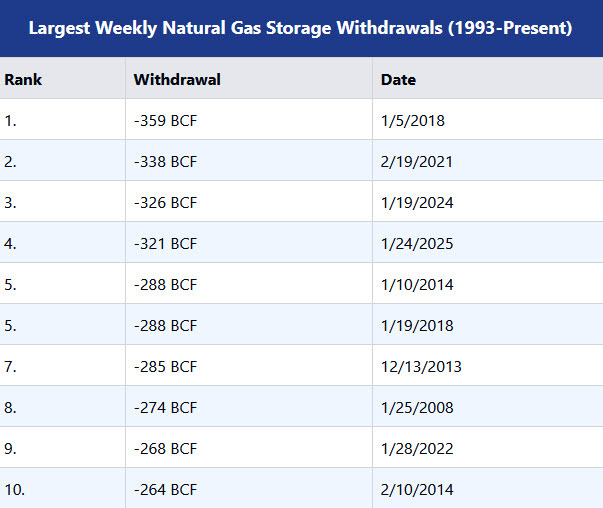Screen dimensions: 603x508
Task: Click the -338 BCF withdrawal value
Action: (x=165, y=161)
